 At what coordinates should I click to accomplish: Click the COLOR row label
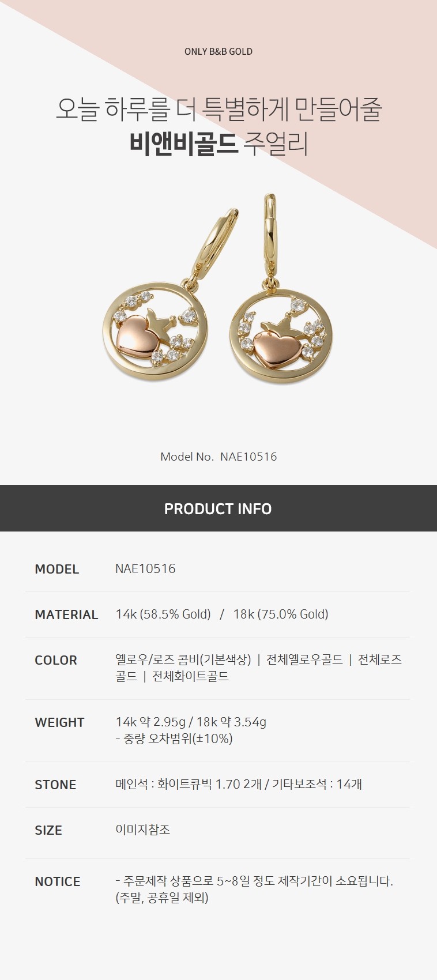point(56,660)
